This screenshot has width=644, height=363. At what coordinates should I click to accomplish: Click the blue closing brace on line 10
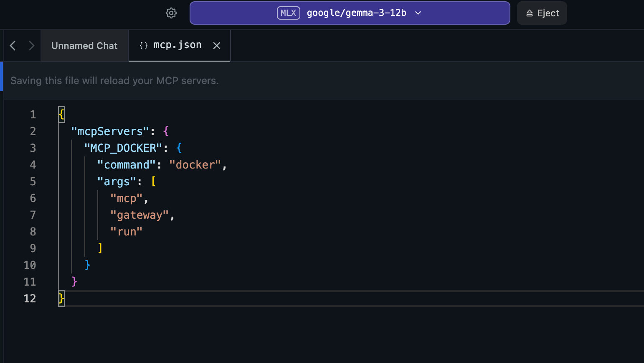87,265
